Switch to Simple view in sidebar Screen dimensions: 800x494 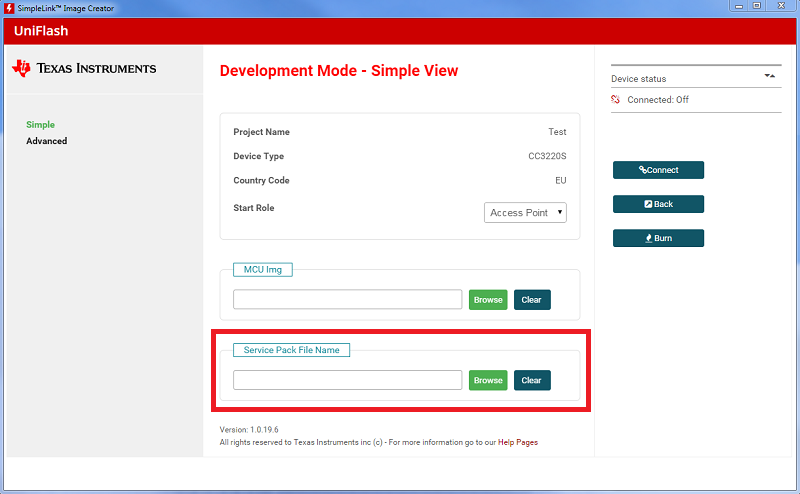tap(40, 125)
